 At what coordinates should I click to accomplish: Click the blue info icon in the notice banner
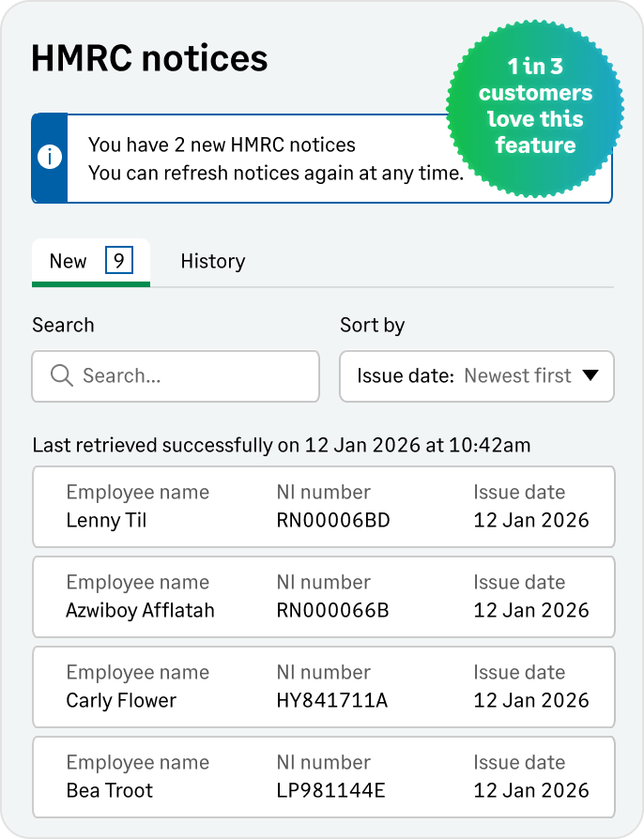click(50, 158)
